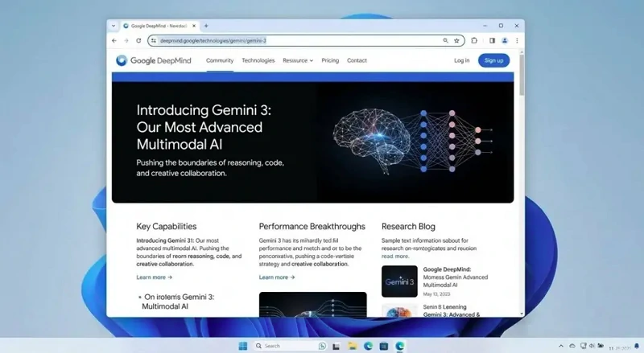
Task: Open the Extensions puzzle icon
Action: coord(474,41)
